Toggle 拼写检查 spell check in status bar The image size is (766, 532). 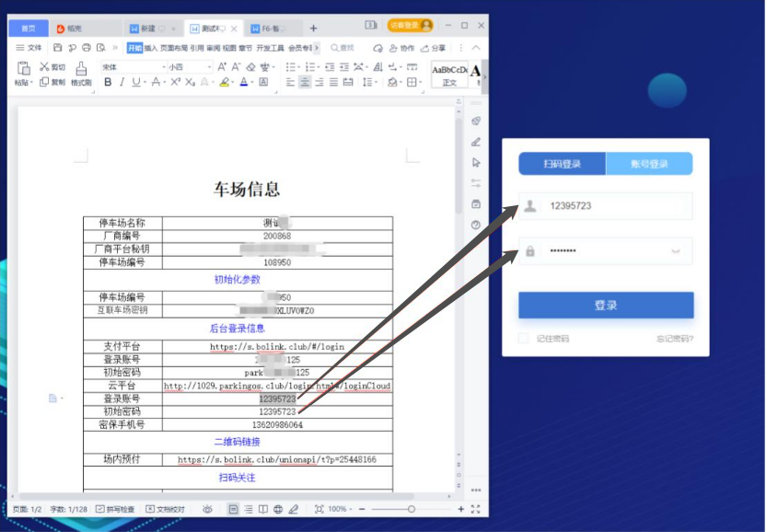[x=115, y=509]
